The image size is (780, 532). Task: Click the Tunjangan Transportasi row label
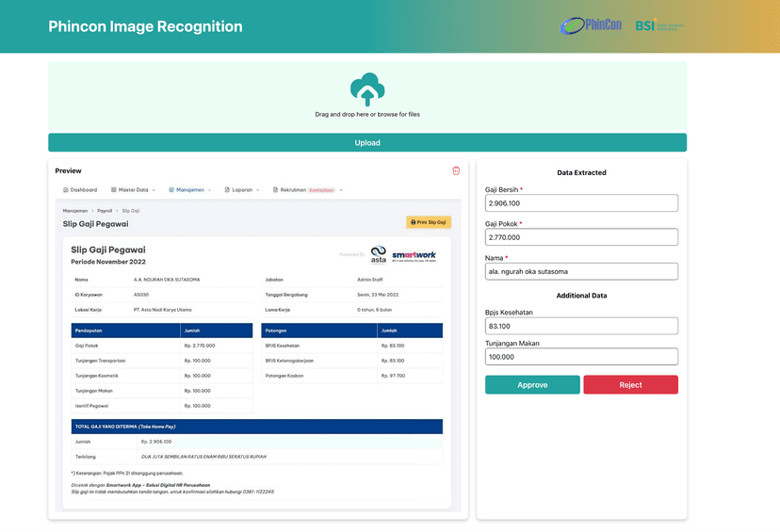click(x=100, y=361)
